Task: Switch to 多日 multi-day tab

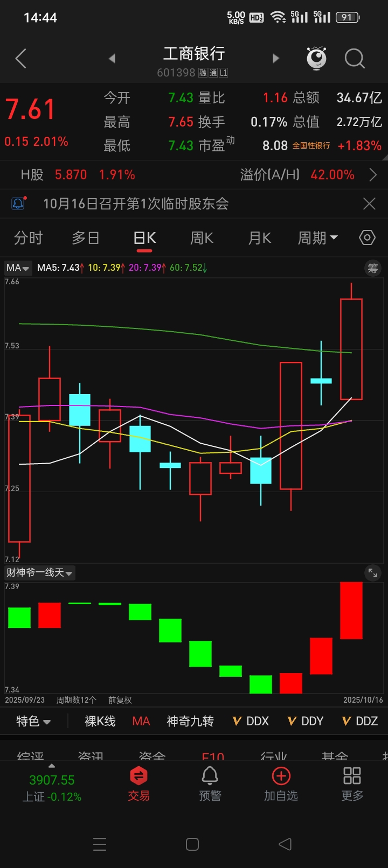Action: tap(86, 237)
